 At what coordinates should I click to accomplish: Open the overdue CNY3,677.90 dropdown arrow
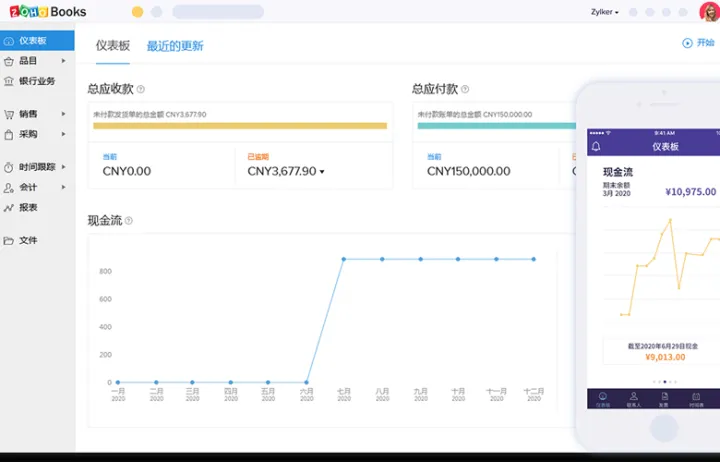click(322, 172)
